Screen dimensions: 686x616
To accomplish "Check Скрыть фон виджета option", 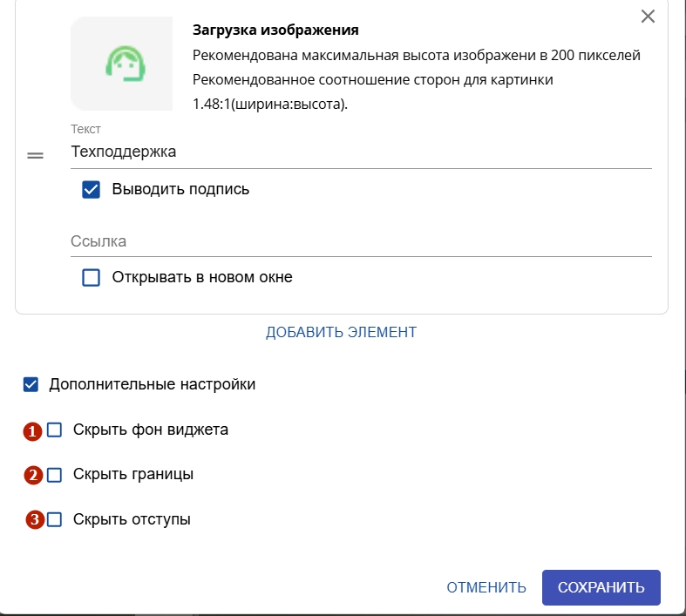I will coord(54,430).
